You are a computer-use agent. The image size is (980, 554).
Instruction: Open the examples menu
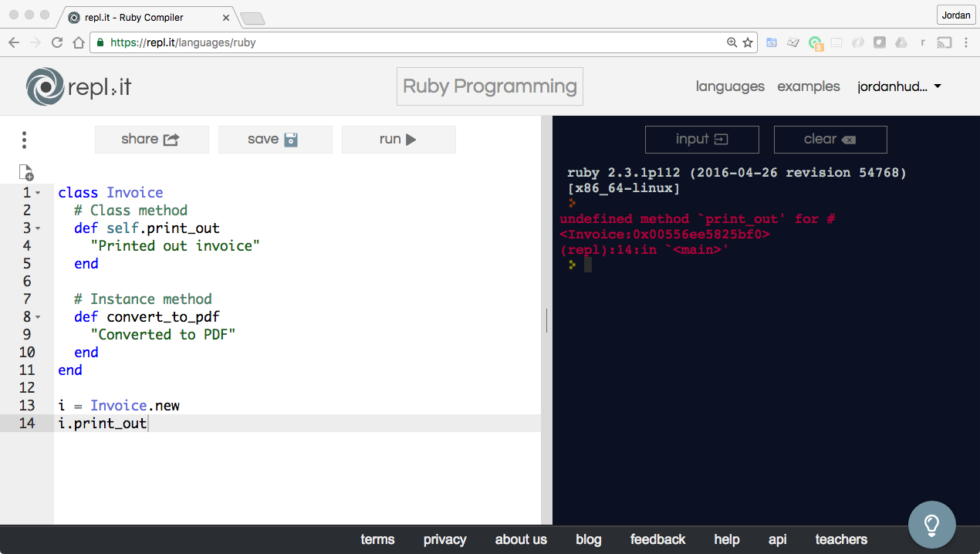point(809,86)
